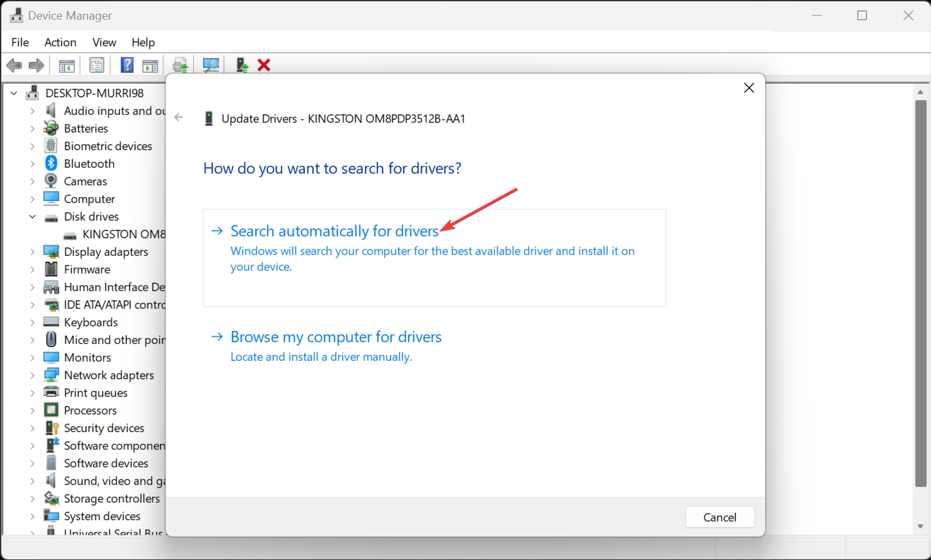
Task: Expand the System devices category
Action: [x=32, y=516]
